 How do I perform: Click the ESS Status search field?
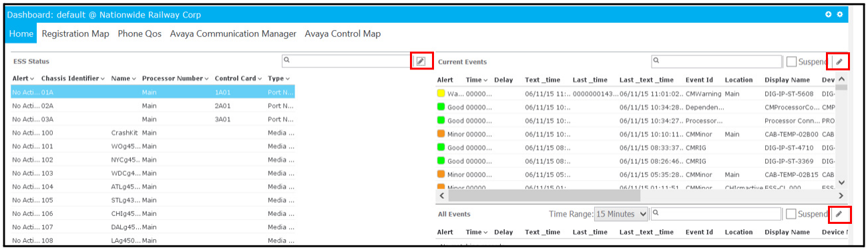(347, 61)
